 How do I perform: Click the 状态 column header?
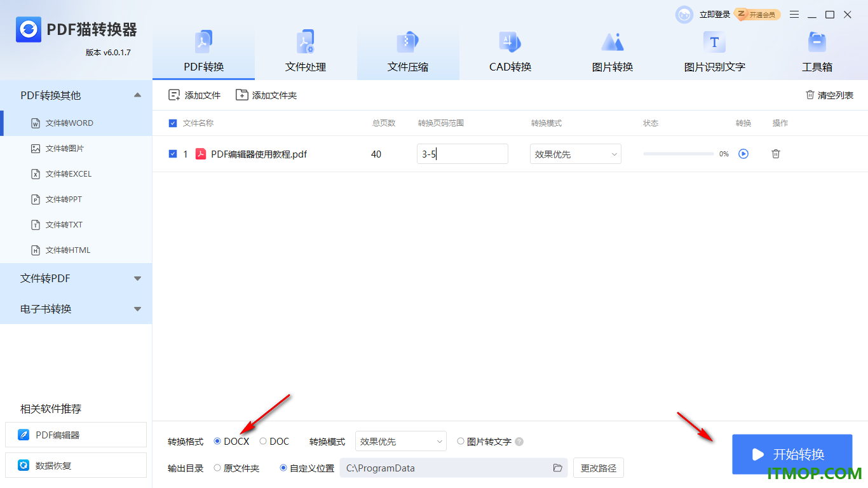[x=651, y=123]
